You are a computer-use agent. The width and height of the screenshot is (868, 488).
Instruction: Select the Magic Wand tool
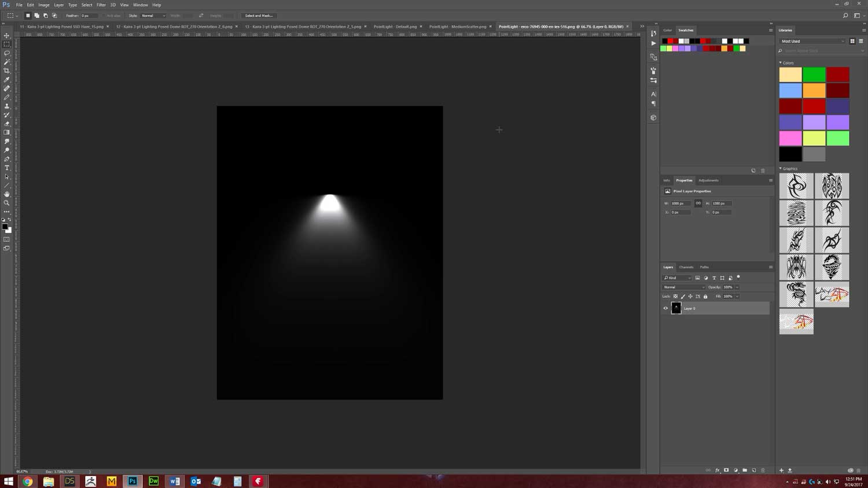click(x=7, y=62)
